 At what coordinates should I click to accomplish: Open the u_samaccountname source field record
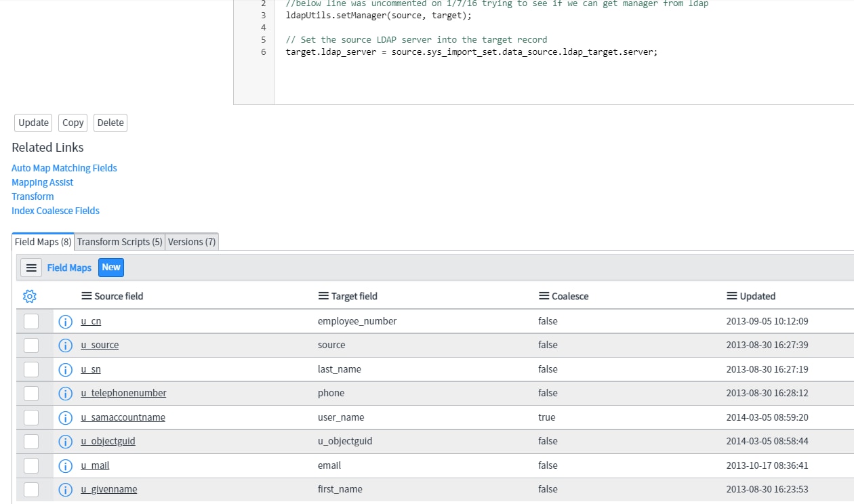(123, 417)
